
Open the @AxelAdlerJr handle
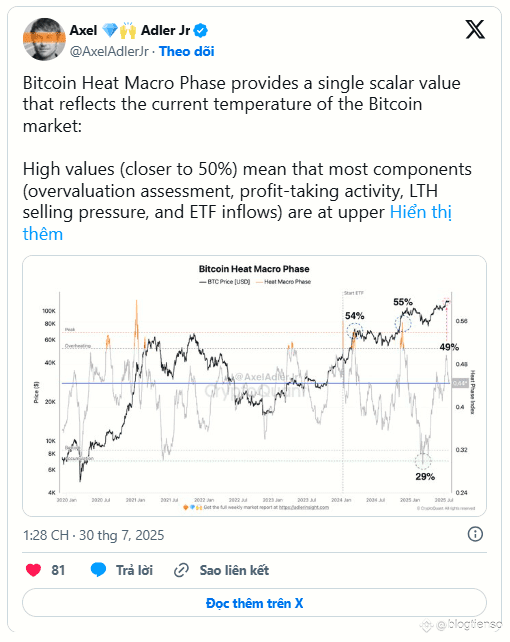[x=109, y=52]
